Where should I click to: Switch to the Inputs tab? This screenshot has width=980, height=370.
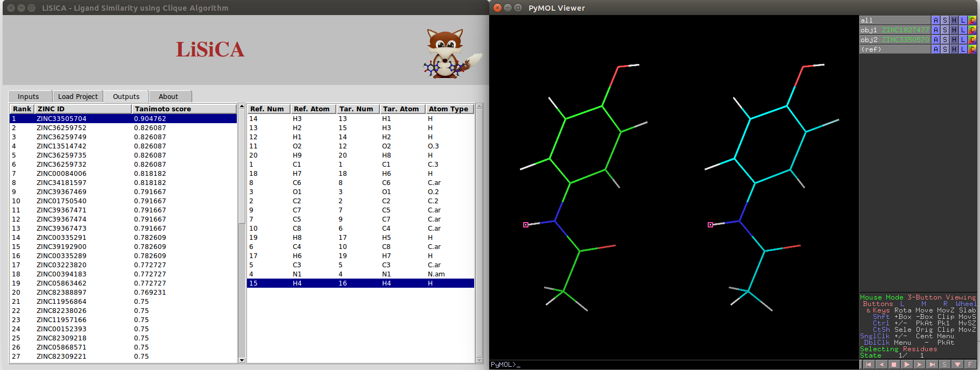(29, 97)
